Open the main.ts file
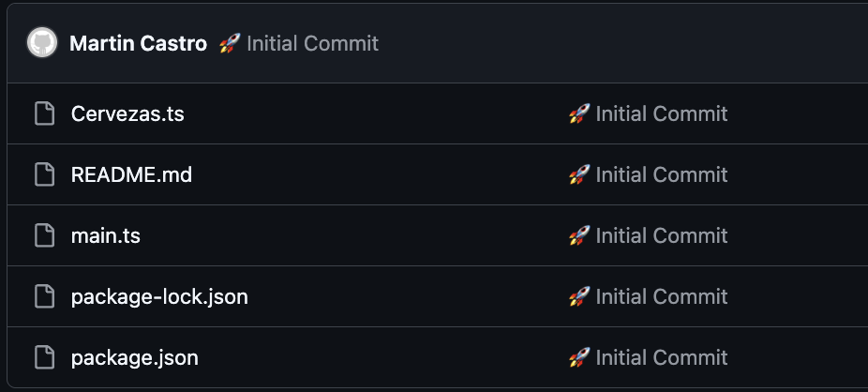 [105, 235]
